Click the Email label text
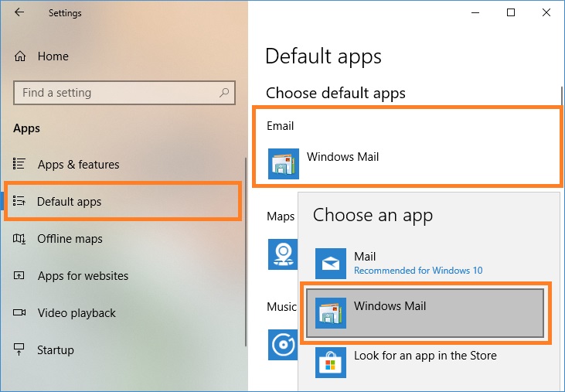Image resolution: width=565 pixels, height=392 pixels. pos(280,126)
